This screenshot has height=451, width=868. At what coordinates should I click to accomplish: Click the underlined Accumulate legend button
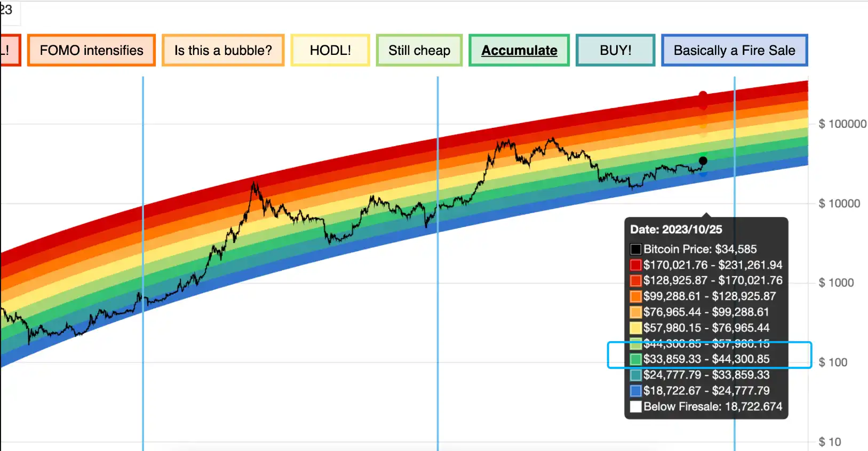pos(519,51)
